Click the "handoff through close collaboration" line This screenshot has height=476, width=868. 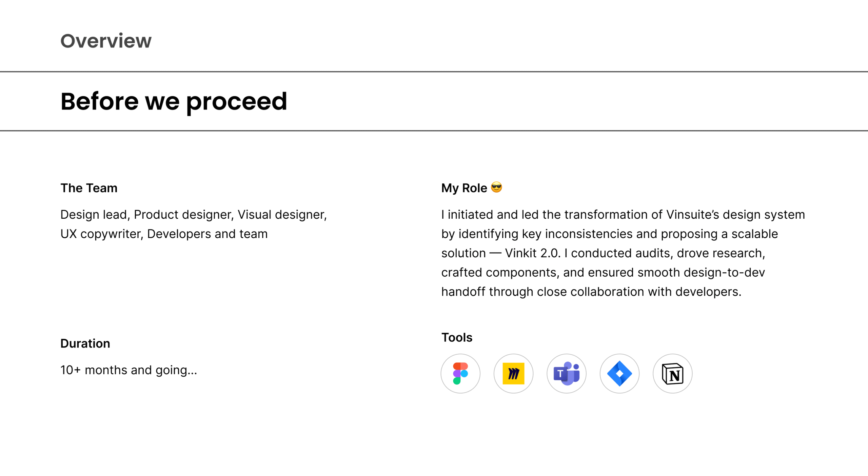pos(591,292)
